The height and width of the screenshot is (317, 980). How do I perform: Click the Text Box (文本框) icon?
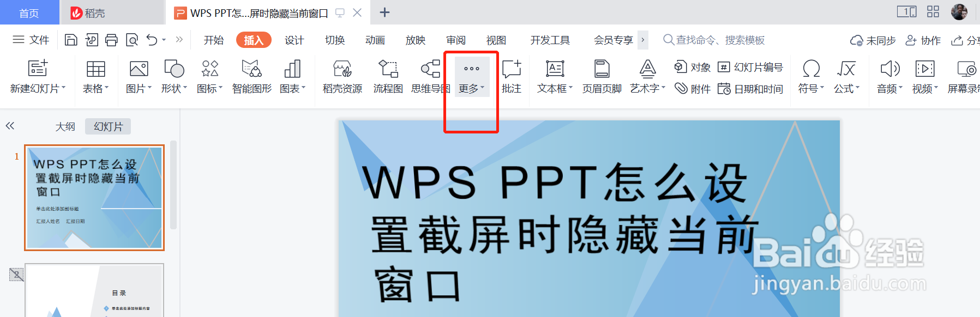coord(555,69)
